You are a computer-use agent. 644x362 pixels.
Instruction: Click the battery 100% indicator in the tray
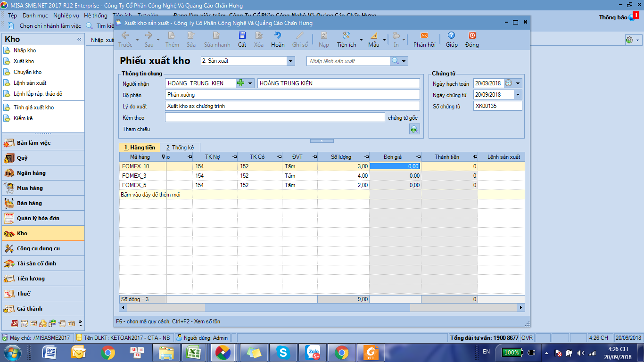click(x=512, y=352)
